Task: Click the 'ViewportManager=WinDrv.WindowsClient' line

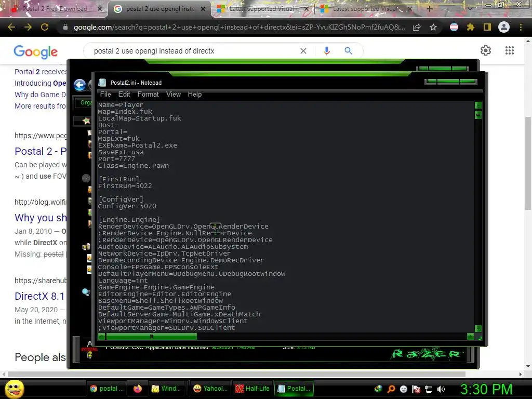Action: tap(172, 321)
